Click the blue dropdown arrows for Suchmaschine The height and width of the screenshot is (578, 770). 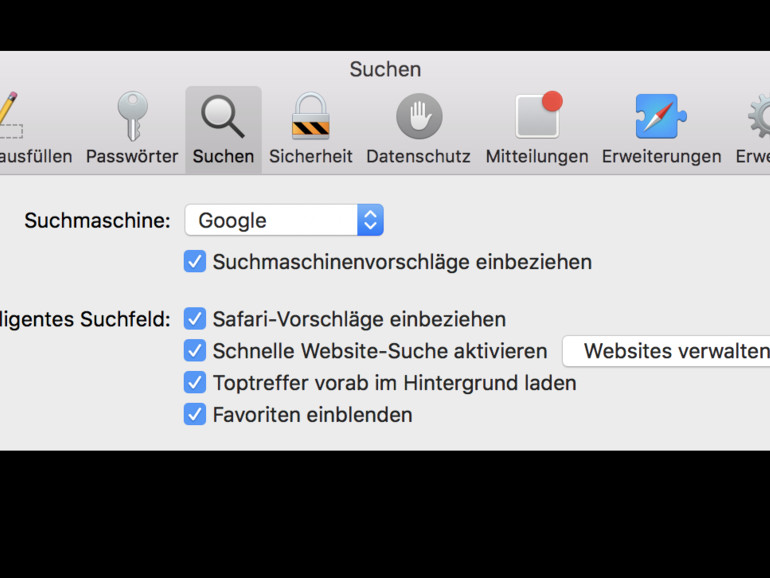(x=370, y=221)
